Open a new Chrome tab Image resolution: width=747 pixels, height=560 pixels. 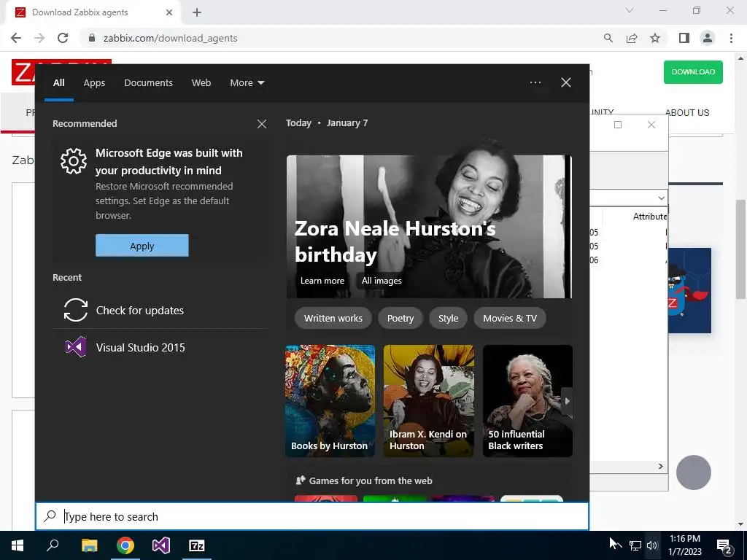click(197, 12)
